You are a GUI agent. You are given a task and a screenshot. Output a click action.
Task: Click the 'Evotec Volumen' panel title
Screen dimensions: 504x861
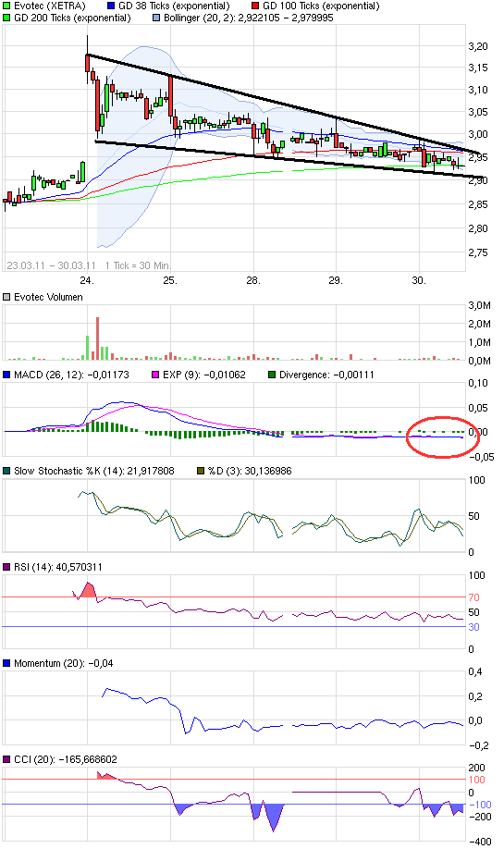[48, 297]
